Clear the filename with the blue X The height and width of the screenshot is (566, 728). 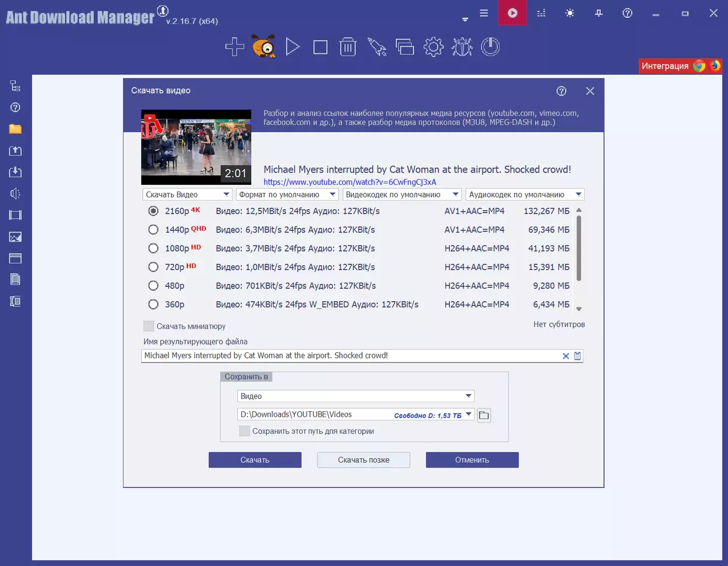pyautogui.click(x=566, y=356)
